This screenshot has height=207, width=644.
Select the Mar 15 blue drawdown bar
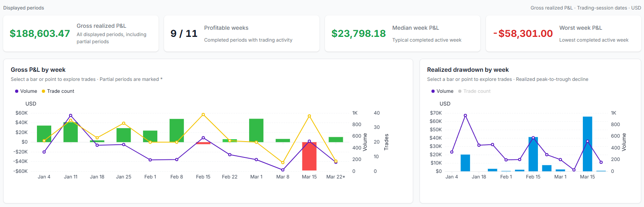[587, 144]
